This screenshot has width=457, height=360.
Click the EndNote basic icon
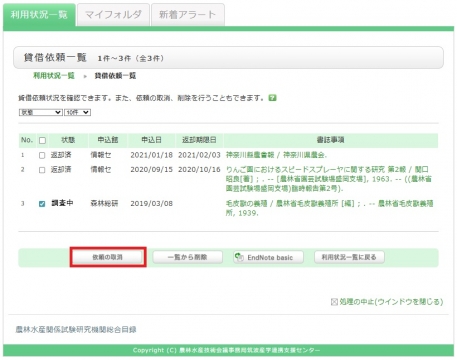tap(239, 257)
